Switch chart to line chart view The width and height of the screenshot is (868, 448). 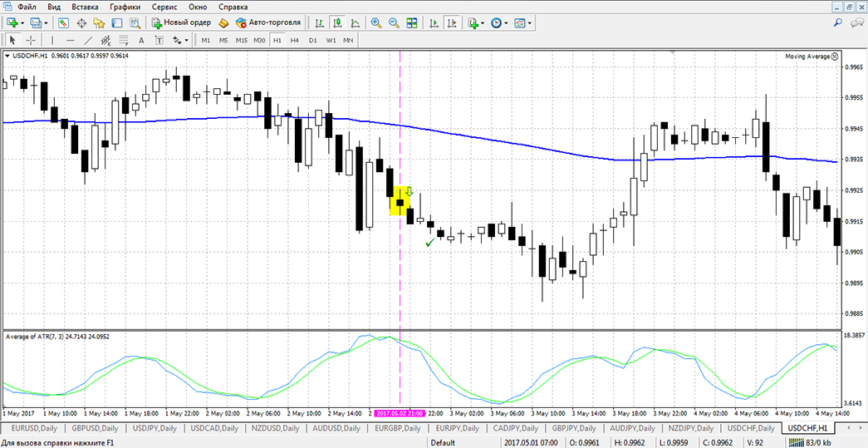point(355,22)
